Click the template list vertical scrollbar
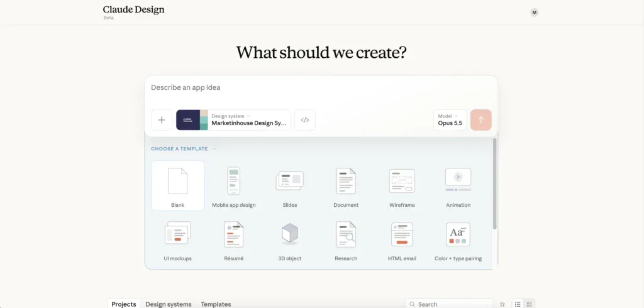This screenshot has height=308, width=644. [494, 184]
